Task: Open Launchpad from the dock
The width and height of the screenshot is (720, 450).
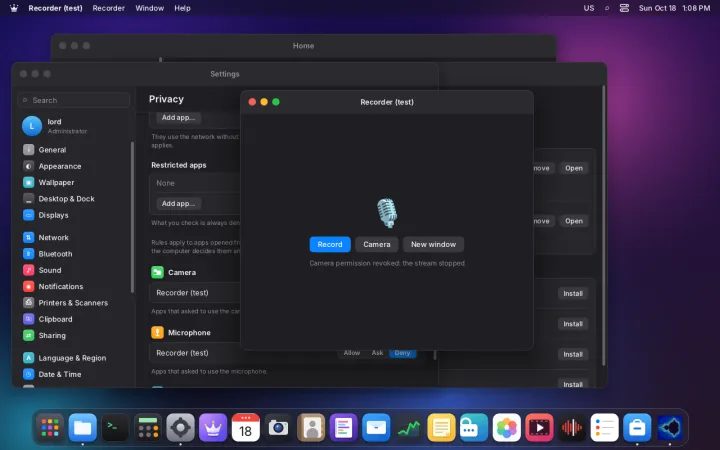Action: [x=50, y=428]
